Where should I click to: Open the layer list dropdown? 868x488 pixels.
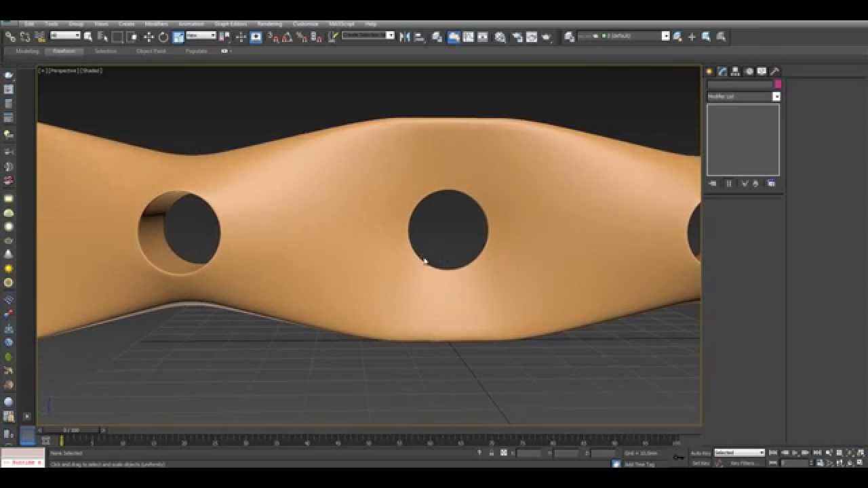coord(623,36)
